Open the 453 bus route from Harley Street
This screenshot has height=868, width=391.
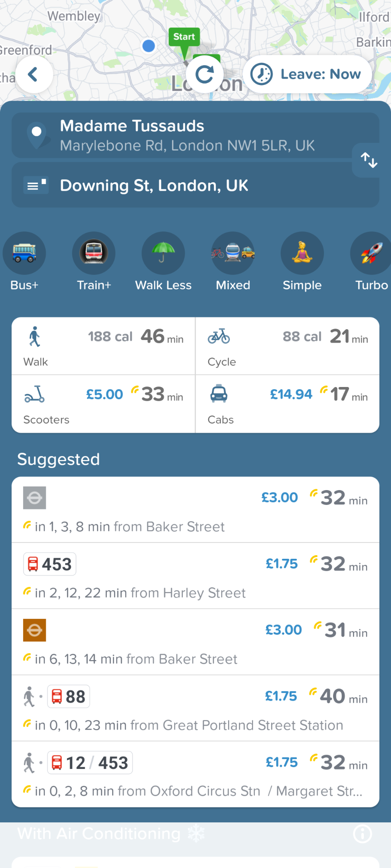click(x=195, y=576)
